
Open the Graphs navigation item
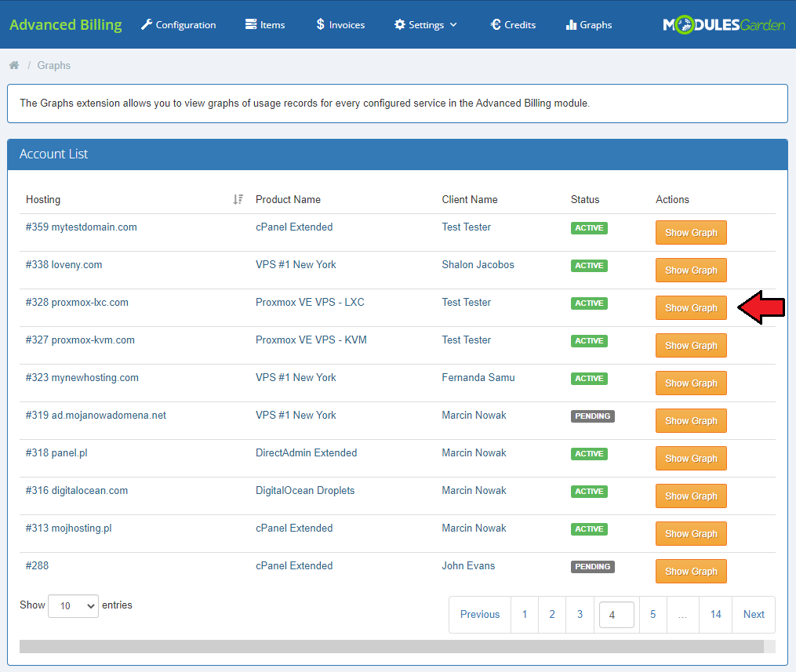(589, 24)
